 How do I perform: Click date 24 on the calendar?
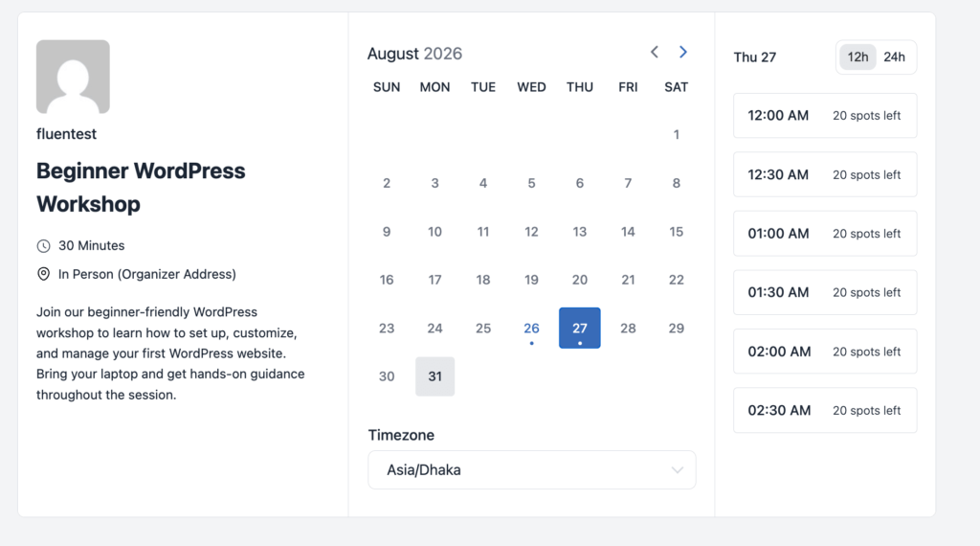click(x=435, y=329)
